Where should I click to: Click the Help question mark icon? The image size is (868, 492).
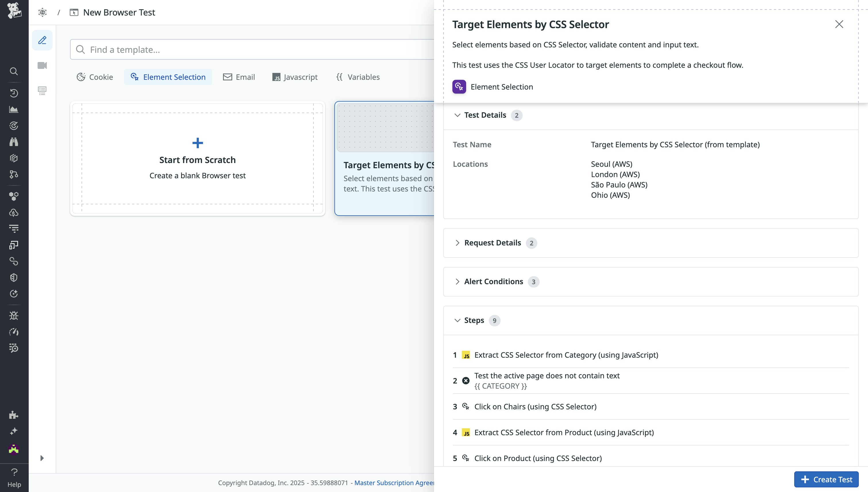[x=14, y=472]
